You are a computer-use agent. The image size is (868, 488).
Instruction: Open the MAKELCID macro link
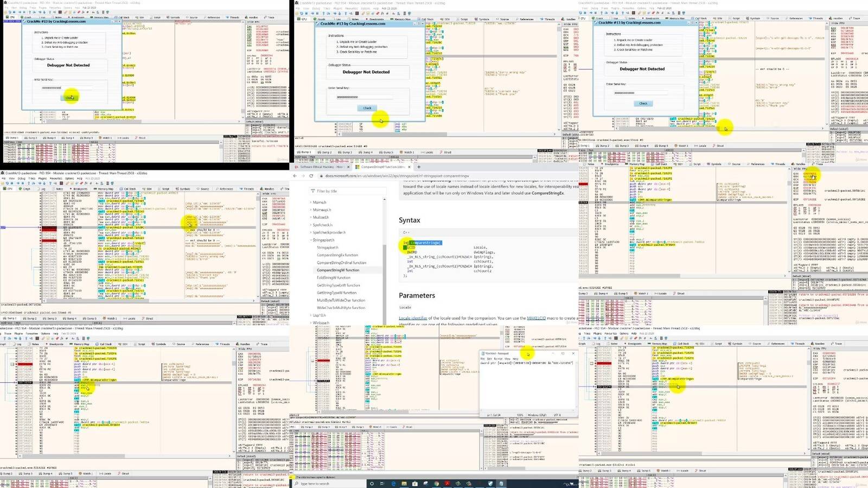tap(536, 318)
